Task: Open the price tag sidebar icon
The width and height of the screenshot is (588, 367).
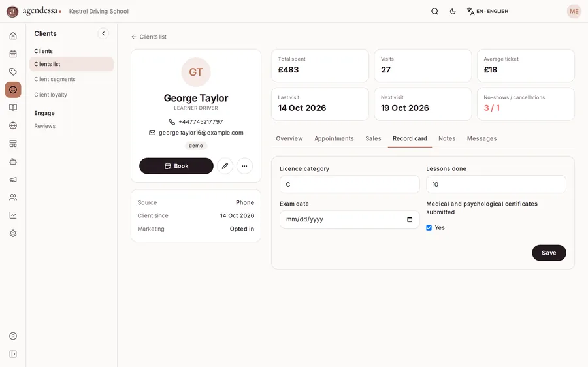Action: pos(13,72)
